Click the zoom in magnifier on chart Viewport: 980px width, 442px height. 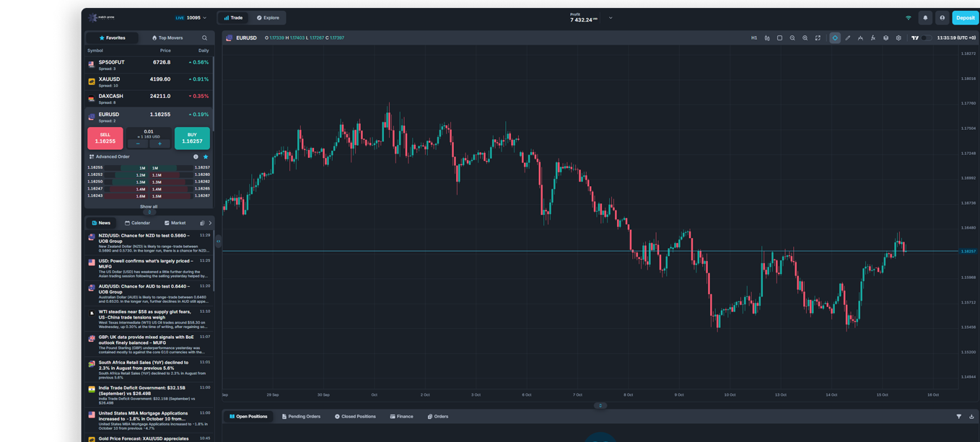pos(805,38)
